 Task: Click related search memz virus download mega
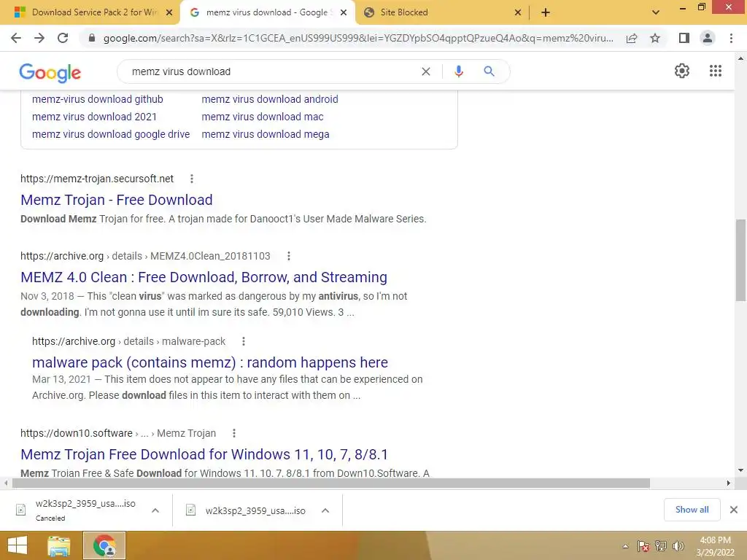point(266,134)
